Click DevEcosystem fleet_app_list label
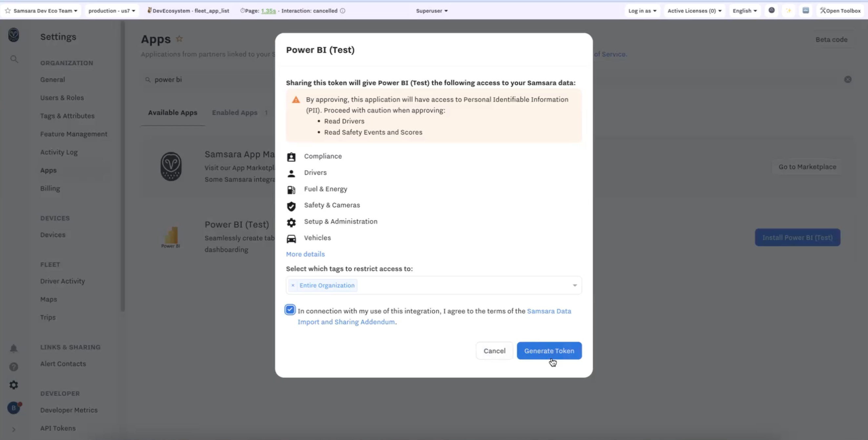Screen dimensions: 868x440 tap(188, 11)
